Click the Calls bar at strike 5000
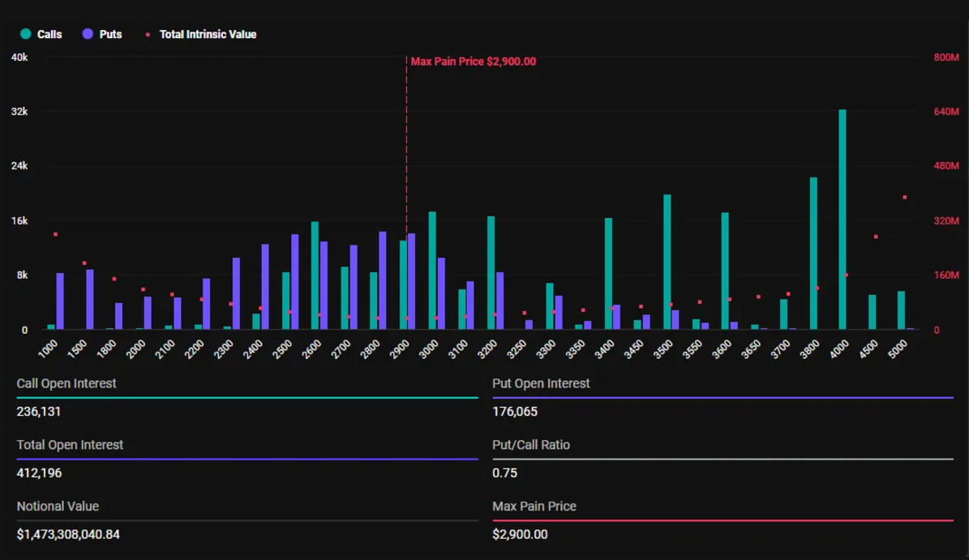 (901, 310)
